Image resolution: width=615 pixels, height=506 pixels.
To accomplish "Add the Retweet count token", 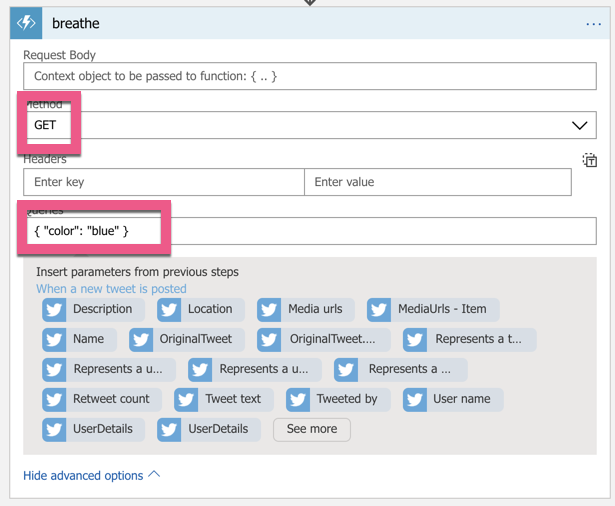I will [x=97, y=399].
